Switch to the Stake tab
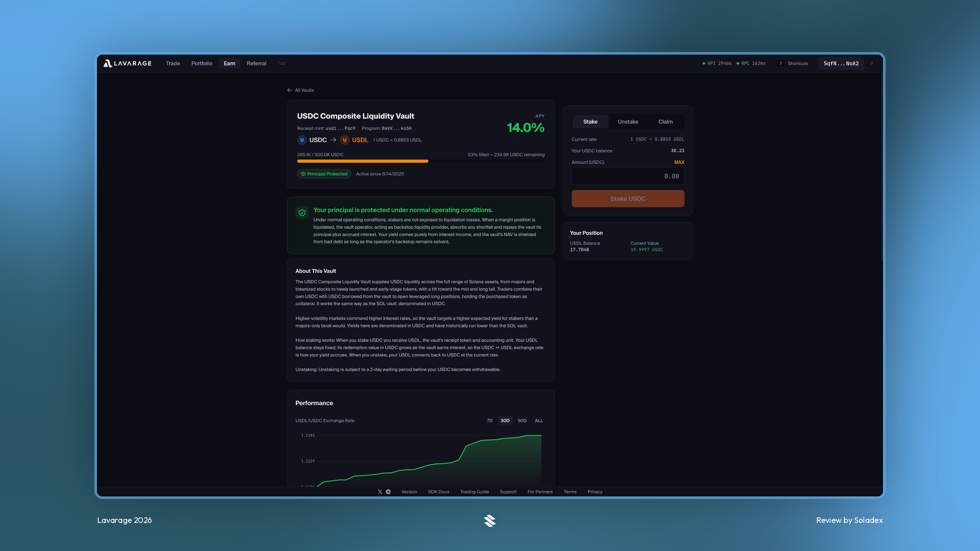This screenshot has width=980, height=551. click(x=590, y=122)
